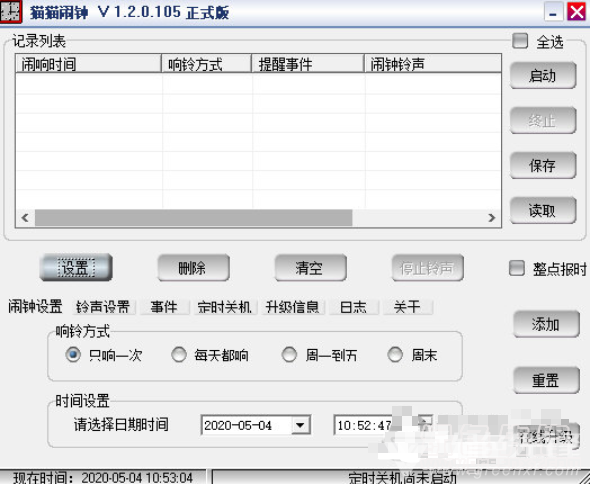Enable the 全选 checkbox
This screenshot has width=590, height=484.
tap(520, 41)
